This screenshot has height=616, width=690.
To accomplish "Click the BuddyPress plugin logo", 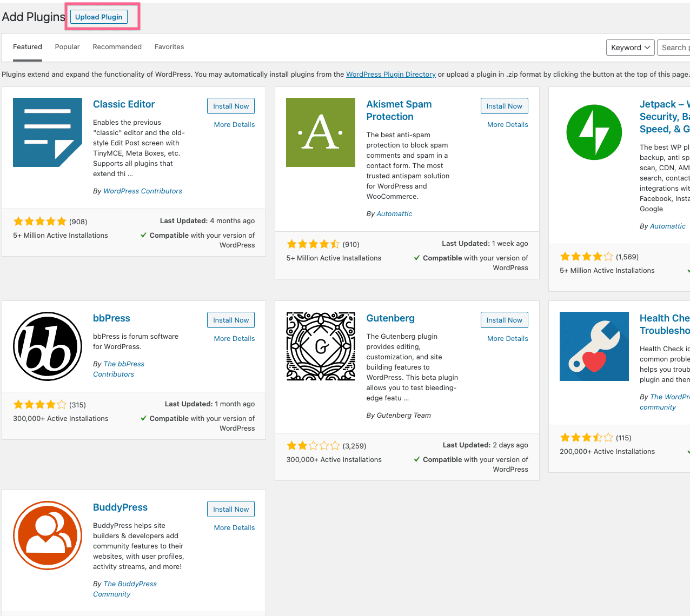I will pos(48,535).
